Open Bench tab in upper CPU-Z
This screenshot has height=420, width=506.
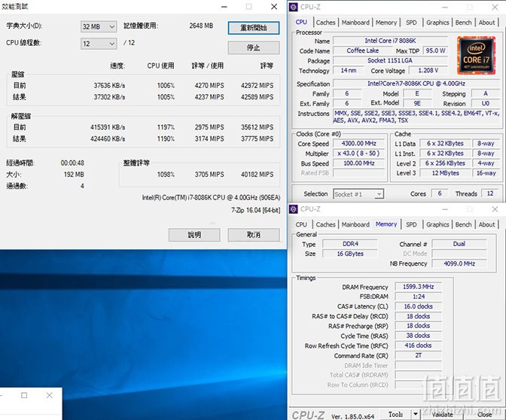[x=463, y=23]
